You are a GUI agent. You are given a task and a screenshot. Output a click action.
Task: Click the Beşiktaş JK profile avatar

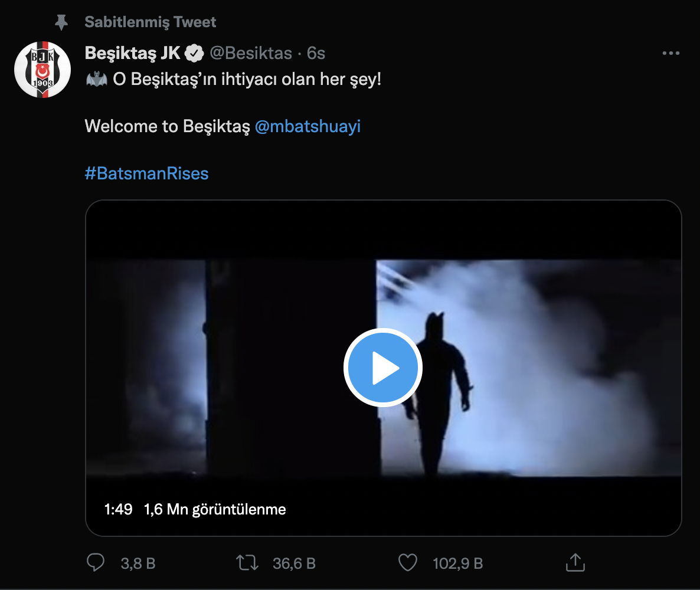coord(42,70)
